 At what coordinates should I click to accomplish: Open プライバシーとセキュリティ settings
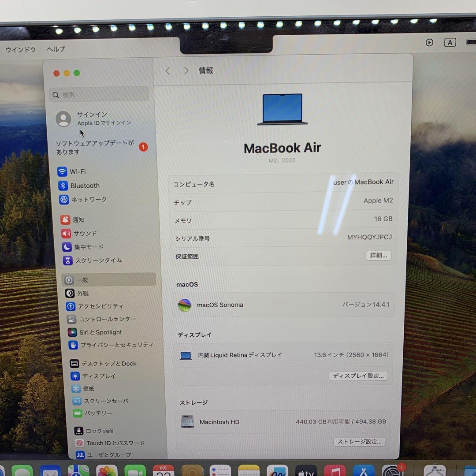(111, 345)
